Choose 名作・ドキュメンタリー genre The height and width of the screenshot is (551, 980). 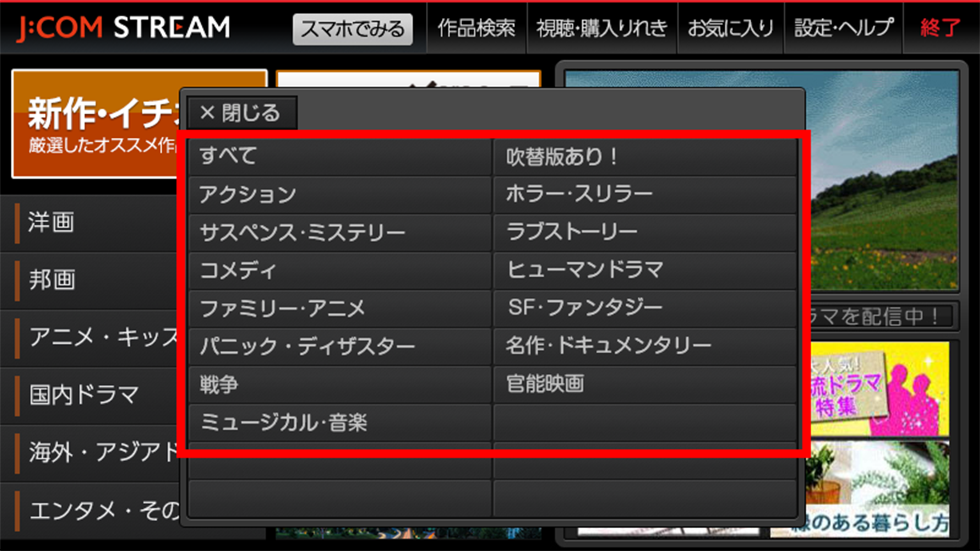tap(645, 347)
